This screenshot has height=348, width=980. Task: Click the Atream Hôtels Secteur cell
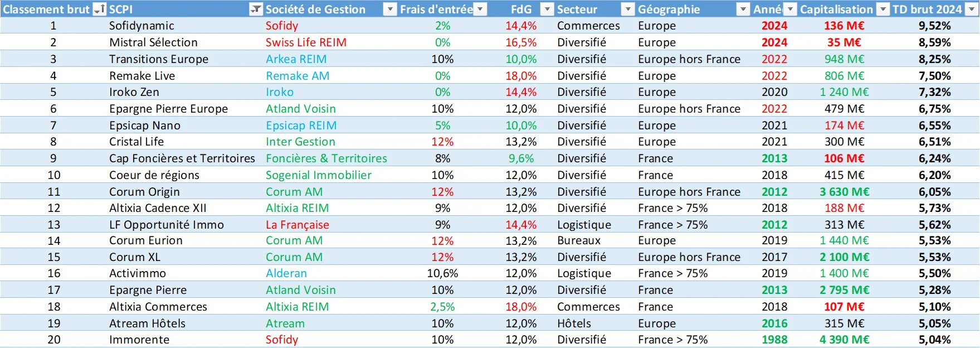pyautogui.click(x=574, y=323)
